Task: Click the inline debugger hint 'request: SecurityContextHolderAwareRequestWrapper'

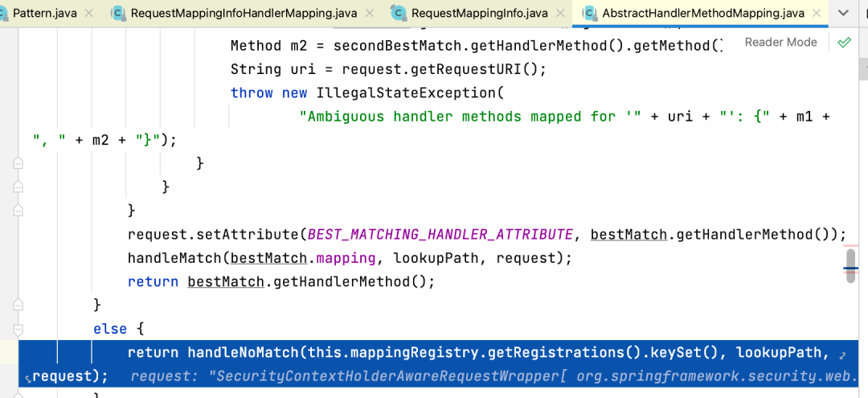Action: pos(494,376)
